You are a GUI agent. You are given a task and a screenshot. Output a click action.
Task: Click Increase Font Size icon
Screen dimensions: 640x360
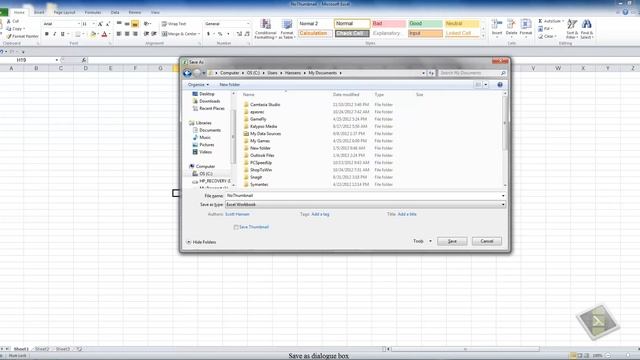[x=100, y=24]
